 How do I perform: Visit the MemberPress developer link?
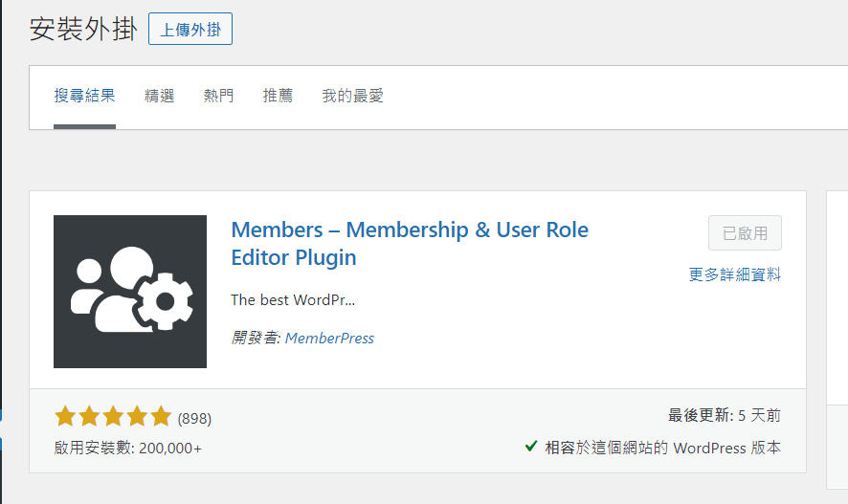point(329,338)
